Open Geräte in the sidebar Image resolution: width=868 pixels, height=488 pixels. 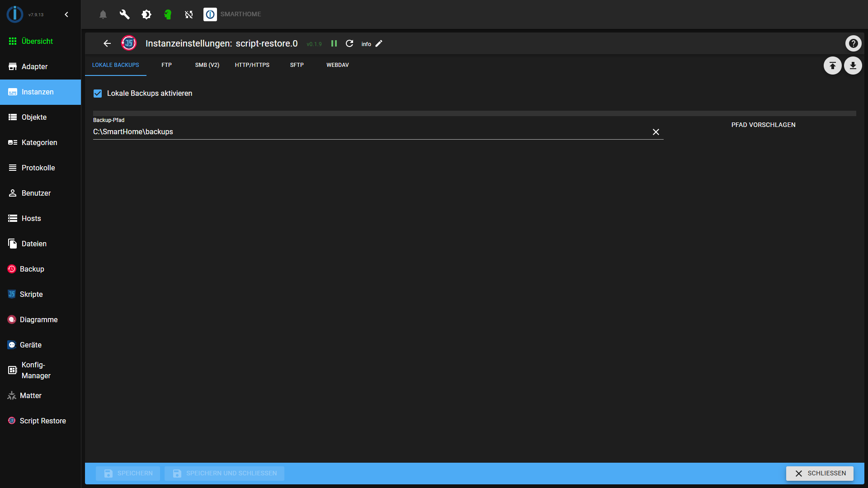(40, 345)
